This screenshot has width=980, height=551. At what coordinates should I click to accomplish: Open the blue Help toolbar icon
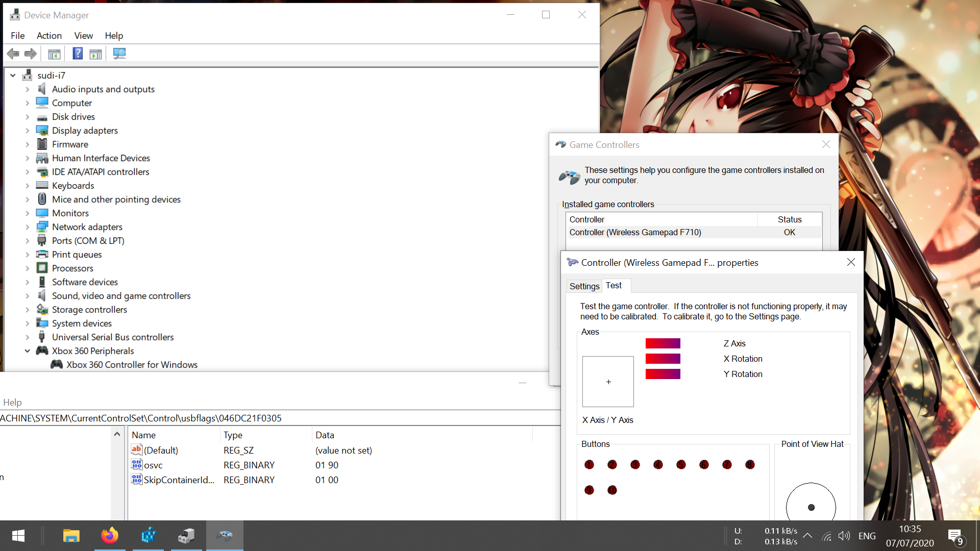pyautogui.click(x=78, y=54)
